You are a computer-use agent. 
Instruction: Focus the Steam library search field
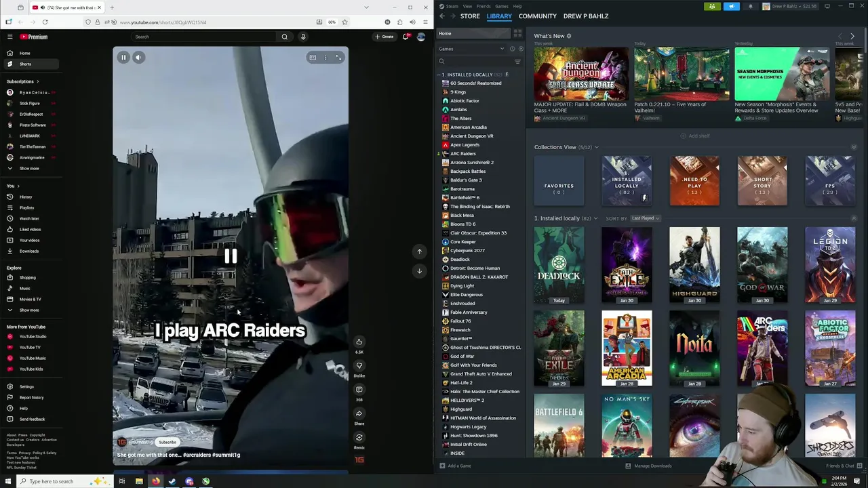click(x=477, y=62)
